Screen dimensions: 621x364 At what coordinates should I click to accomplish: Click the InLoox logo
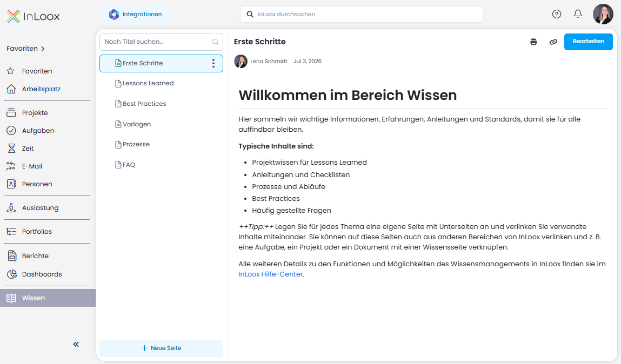pyautogui.click(x=33, y=16)
